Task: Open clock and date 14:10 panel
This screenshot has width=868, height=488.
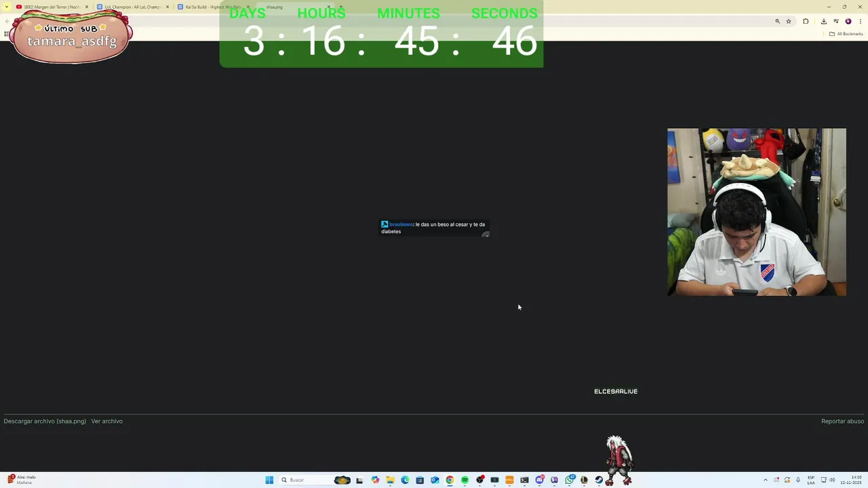Action: coord(851,480)
